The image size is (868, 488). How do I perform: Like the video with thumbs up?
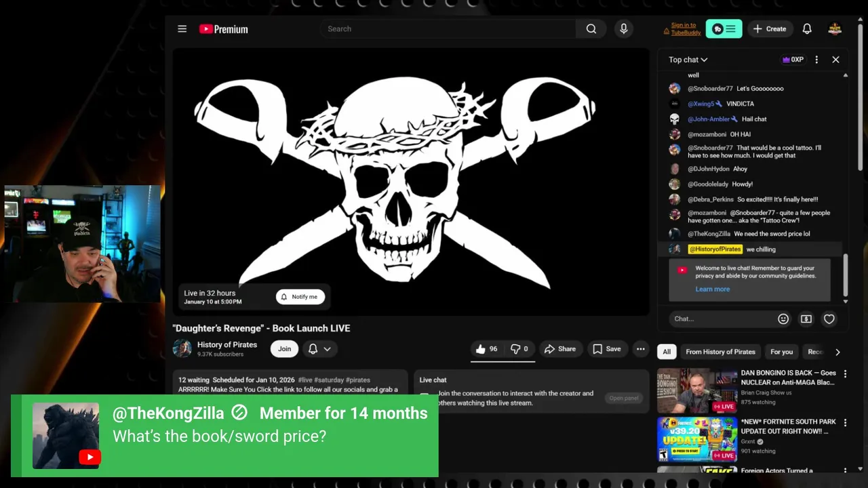pos(486,349)
